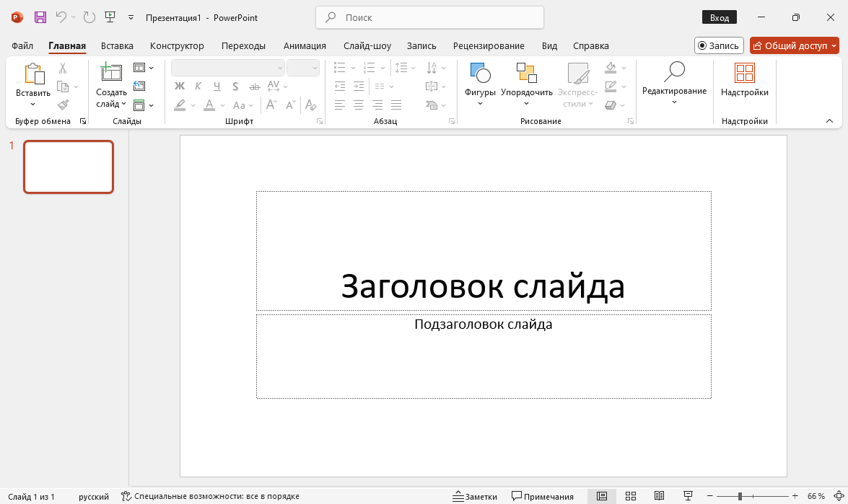Image resolution: width=848 pixels, height=504 pixels.
Task: Reset the slide layout icon
Action: tap(139, 86)
